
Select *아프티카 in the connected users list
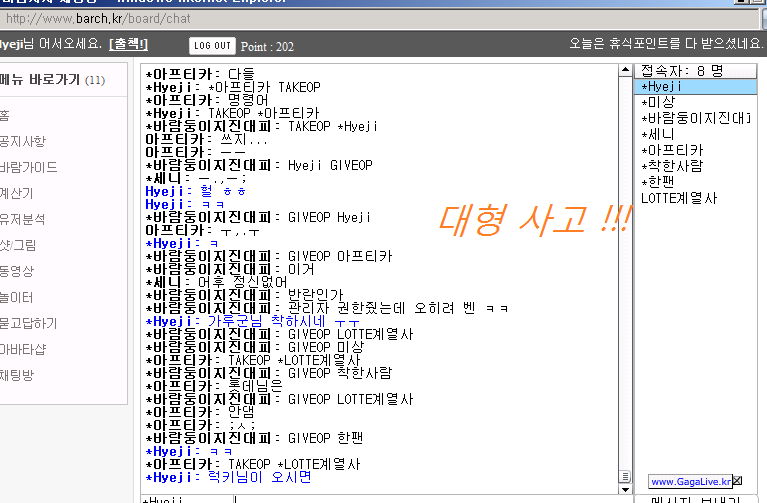668,150
